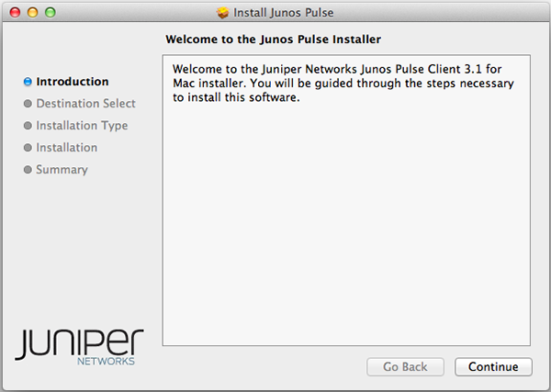
Task: Click the Juniper Networks logo
Action: coord(79,346)
